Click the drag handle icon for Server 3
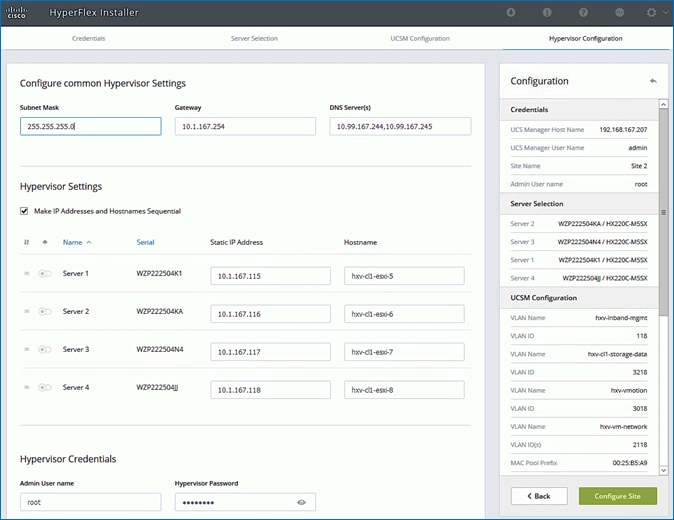 click(x=27, y=350)
